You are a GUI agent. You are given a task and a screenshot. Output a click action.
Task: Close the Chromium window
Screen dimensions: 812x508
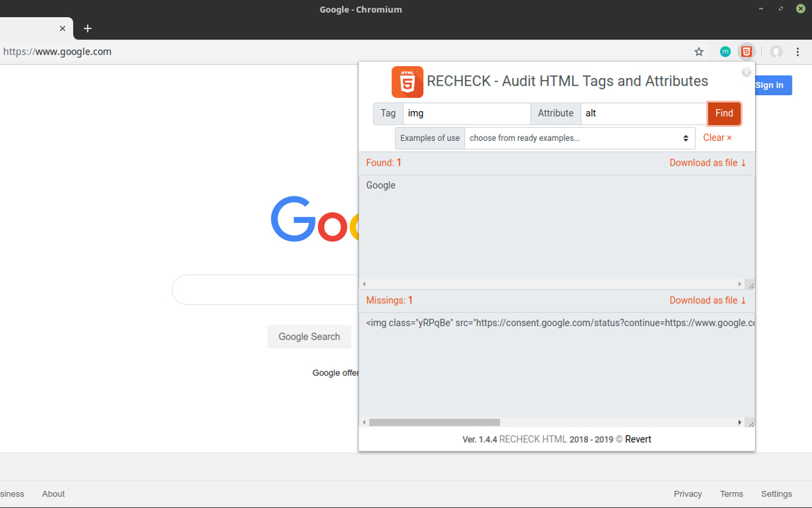point(801,9)
